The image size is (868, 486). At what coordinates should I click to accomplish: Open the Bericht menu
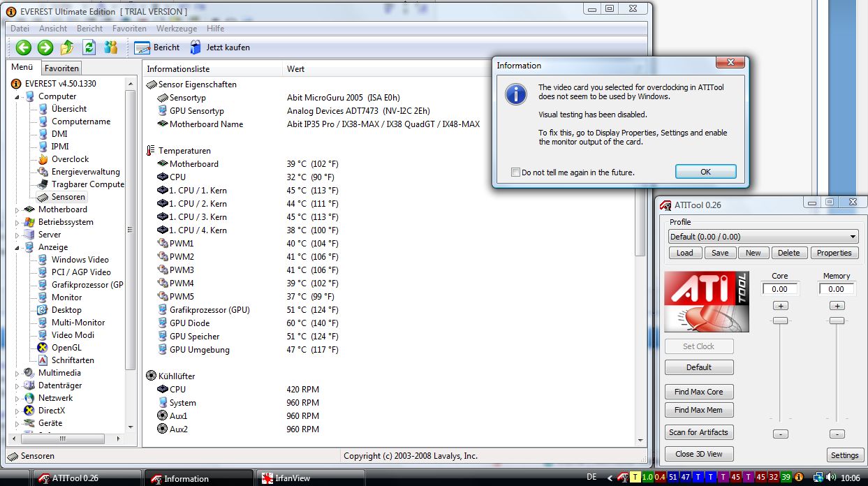pyautogui.click(x=89, y=29)
